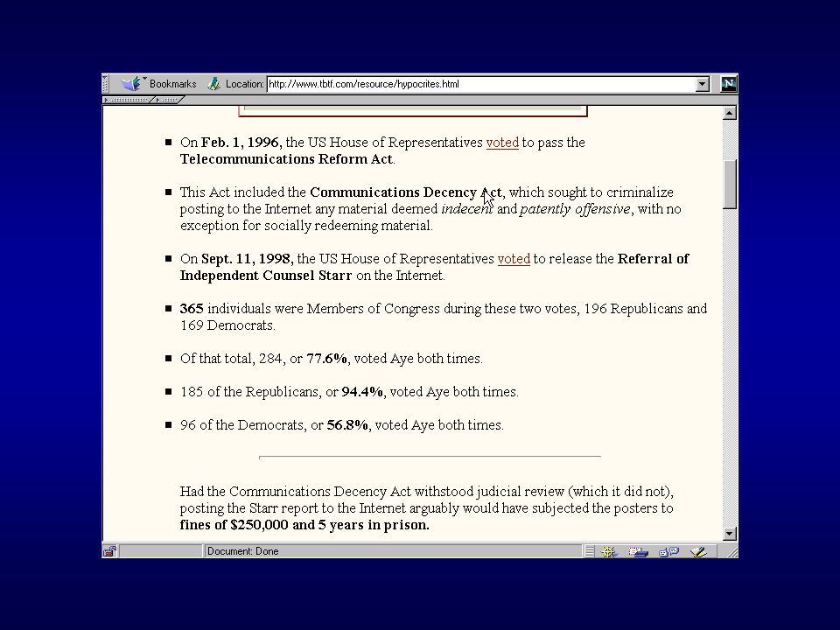Click the page proxy icon beside Location
This screenshot has width=840, height=630.
213,84
